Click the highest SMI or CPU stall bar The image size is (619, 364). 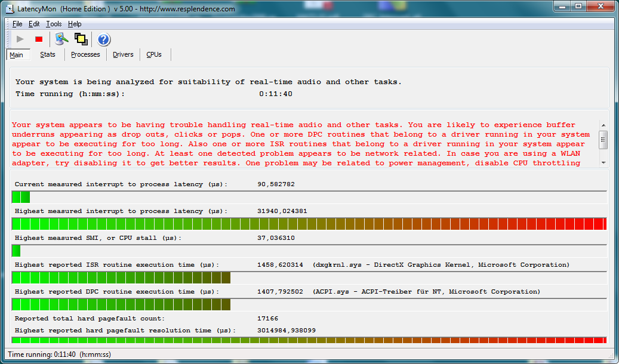coord(309,251)
